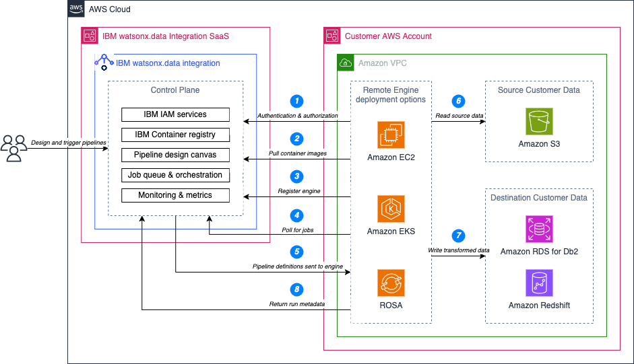This screenshot has height=364, width=634.
Task: Select the Amazon EC2 icon
Action: [x=391, y=135]
